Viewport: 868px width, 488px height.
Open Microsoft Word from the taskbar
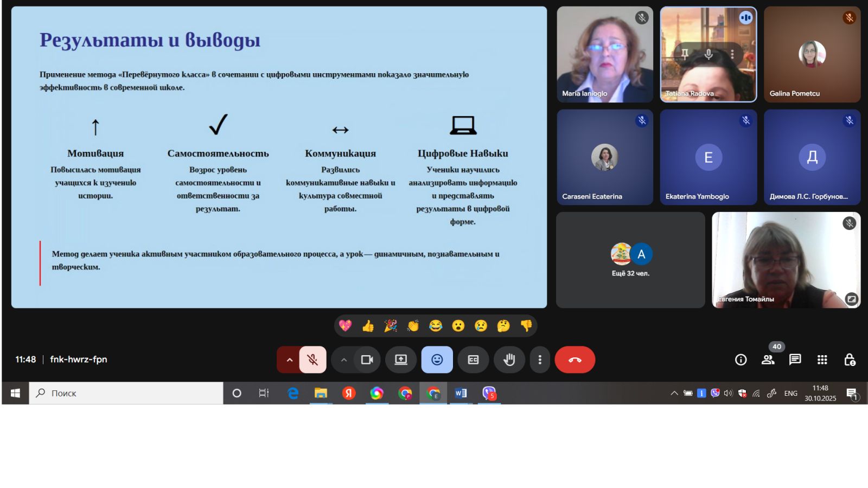(x=461, y=393)
